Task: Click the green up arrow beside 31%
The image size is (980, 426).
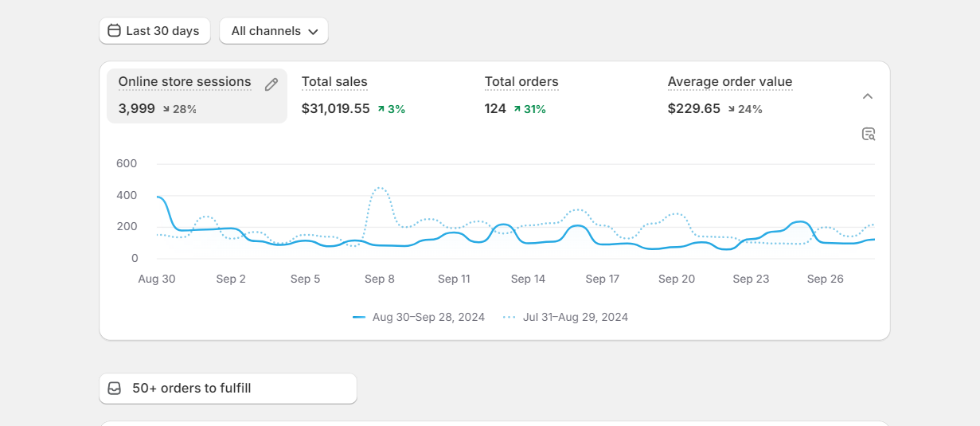Action: pos(517,109)
